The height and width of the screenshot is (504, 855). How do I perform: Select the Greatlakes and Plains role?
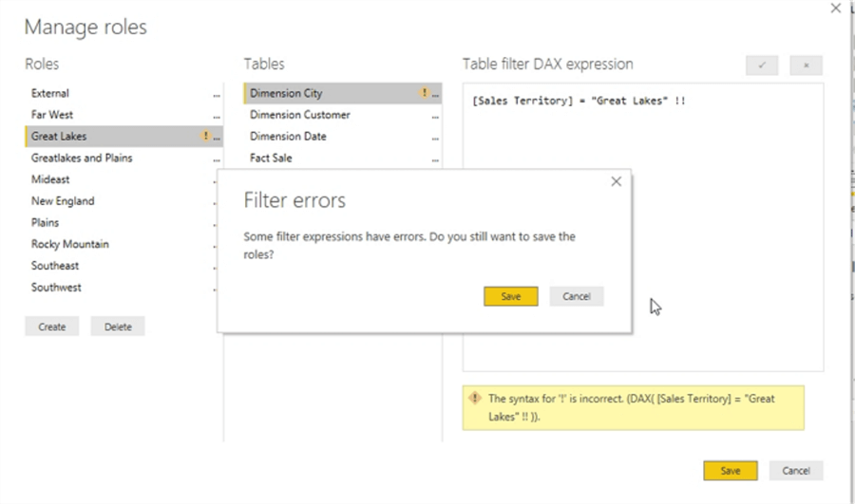pos(82,159)
